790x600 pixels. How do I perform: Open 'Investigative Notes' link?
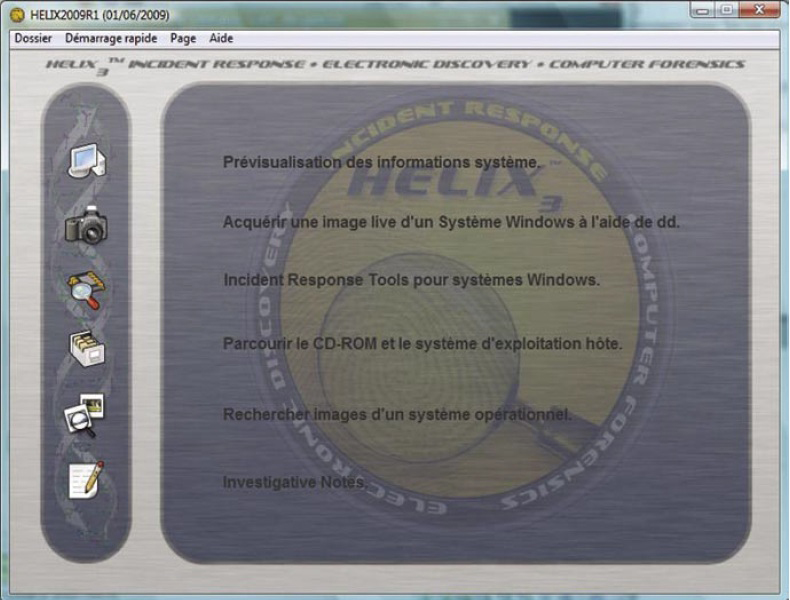pos(295,482)
